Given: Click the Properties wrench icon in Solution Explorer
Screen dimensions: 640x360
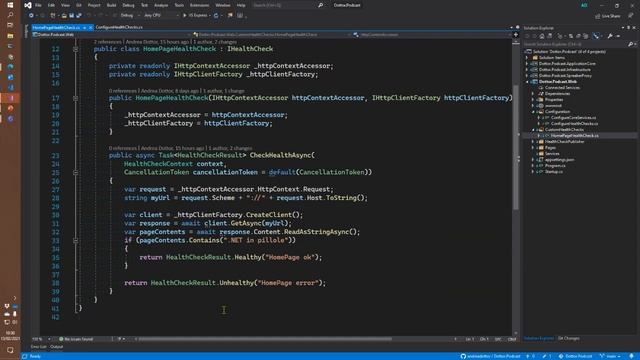Looking at the screenshot, I should click(610, 36).
